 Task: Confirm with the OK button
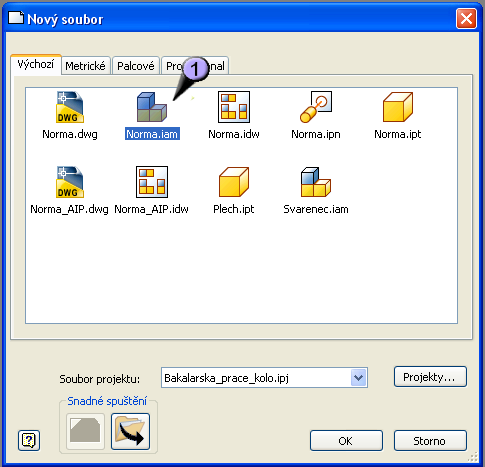click(346, 441)
